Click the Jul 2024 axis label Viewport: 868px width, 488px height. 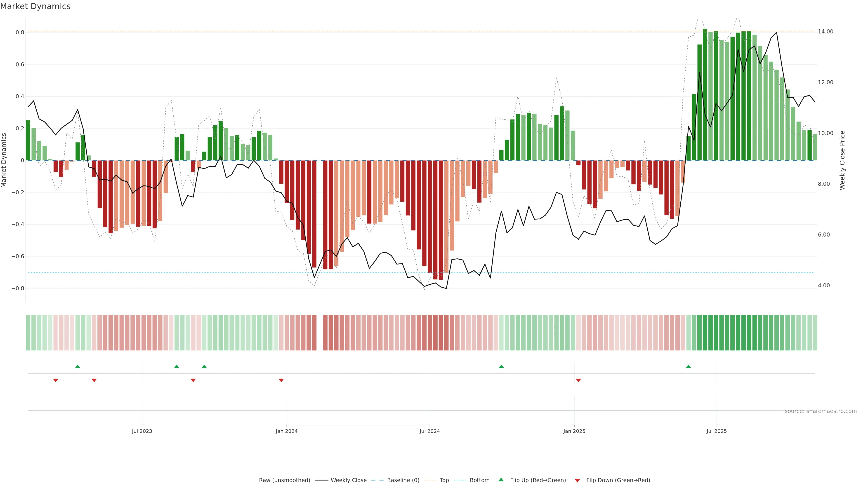coord(430,431)
